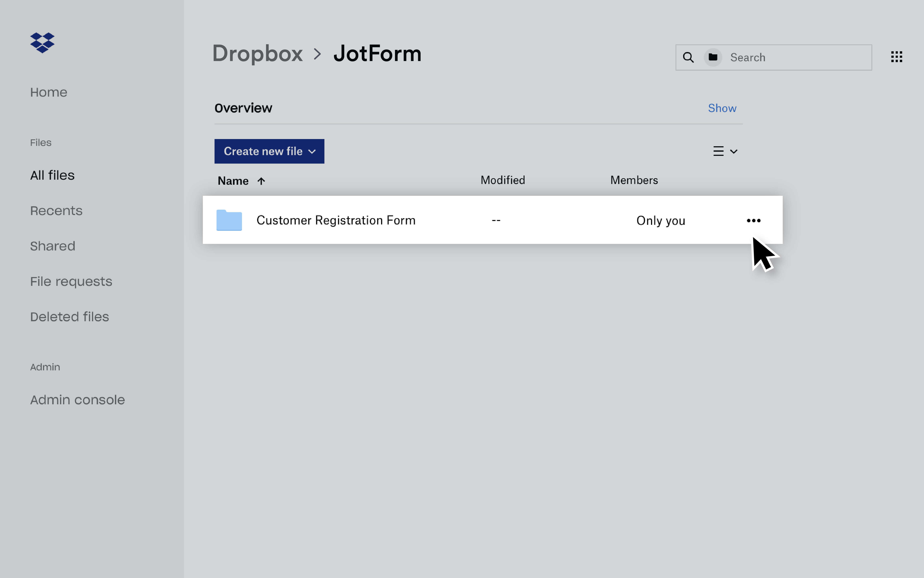The width and height of the screenshot is (924, 578).
Task: Click the Name sort arrow
Action: point(261,181)
